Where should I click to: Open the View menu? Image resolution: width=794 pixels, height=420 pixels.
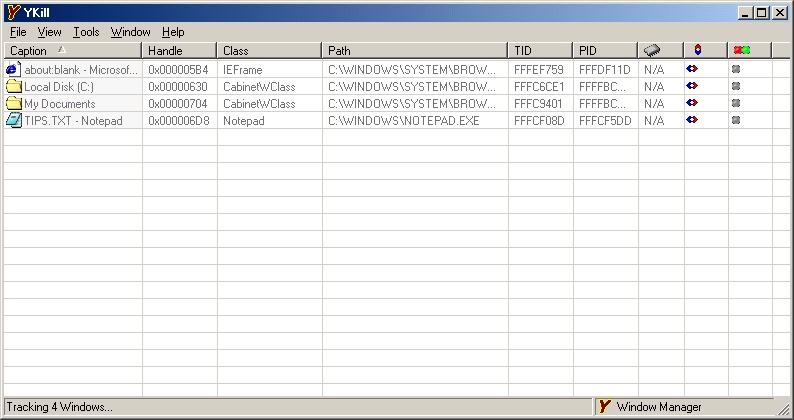(x=50, y=32)
